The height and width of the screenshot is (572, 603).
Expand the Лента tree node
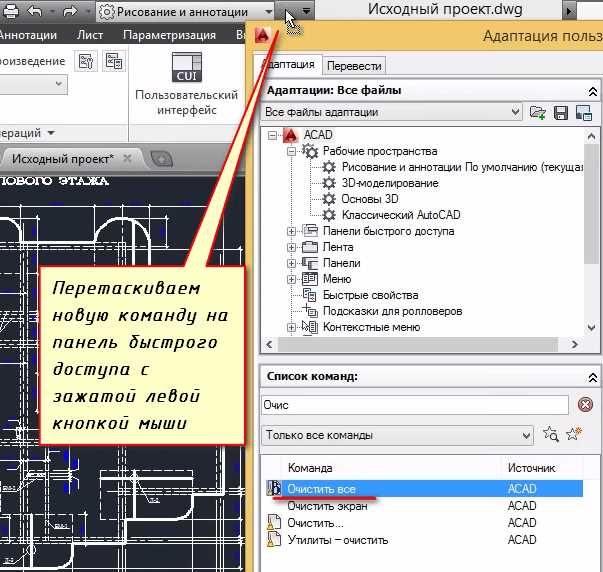(292, 247)
